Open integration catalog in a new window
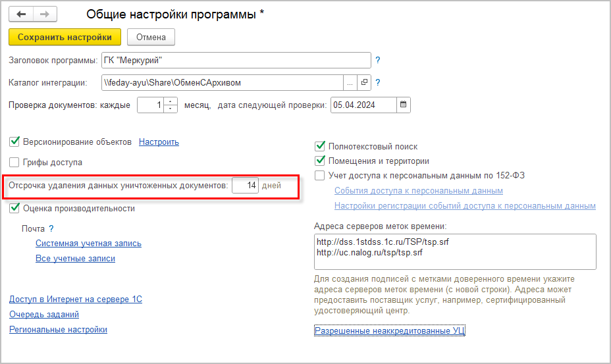 (364, 82)
